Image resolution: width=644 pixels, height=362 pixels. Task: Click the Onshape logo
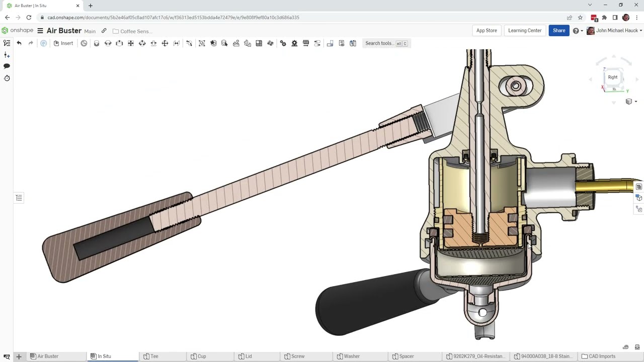click(x=18, y=31)
